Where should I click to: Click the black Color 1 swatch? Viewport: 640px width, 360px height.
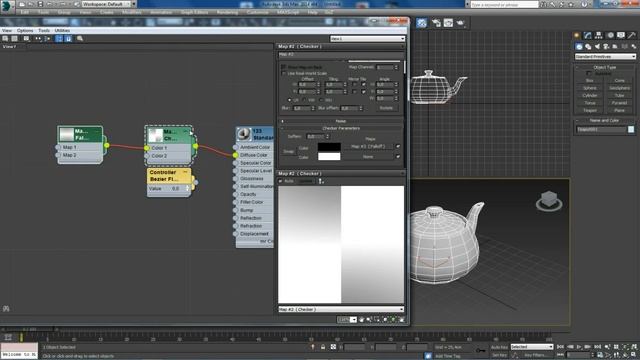pos(329,147)
